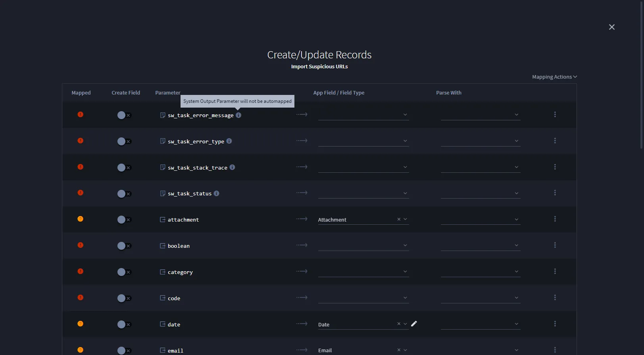Edit the Date field with pencil icon
This screenshot has width=644, height=355.
[414, 324]
